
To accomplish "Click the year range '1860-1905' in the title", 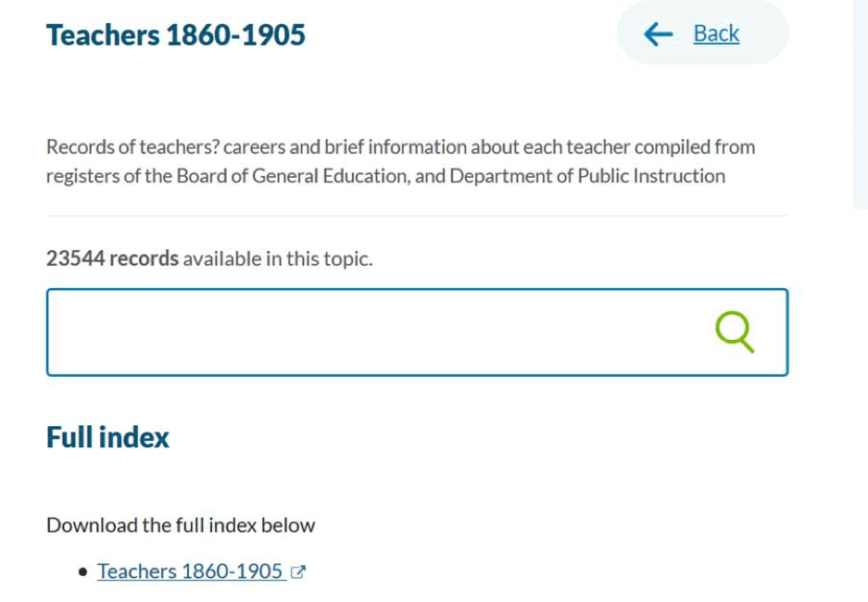I will 235,35.
